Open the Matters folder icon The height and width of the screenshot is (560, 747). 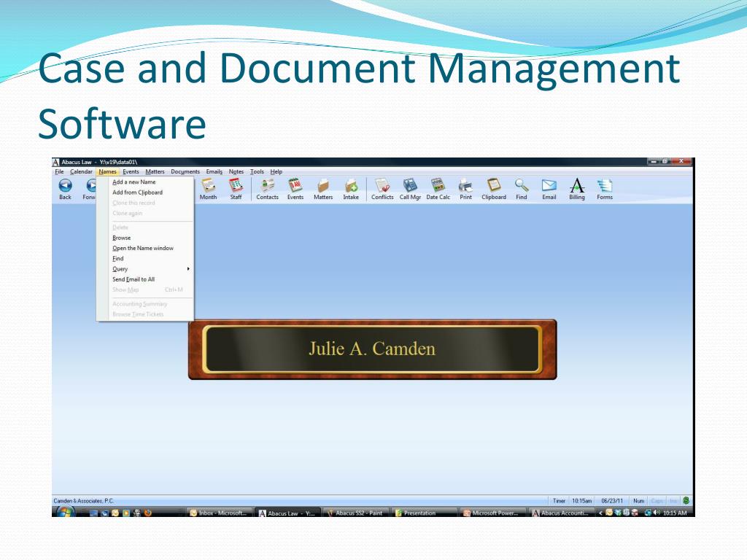[x=323, y=186]
